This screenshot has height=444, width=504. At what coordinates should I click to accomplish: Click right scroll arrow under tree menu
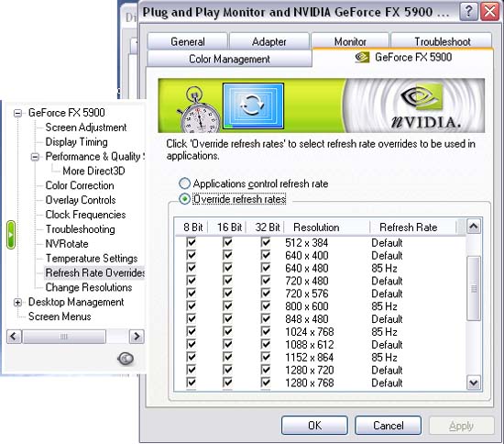coord(137,337)
